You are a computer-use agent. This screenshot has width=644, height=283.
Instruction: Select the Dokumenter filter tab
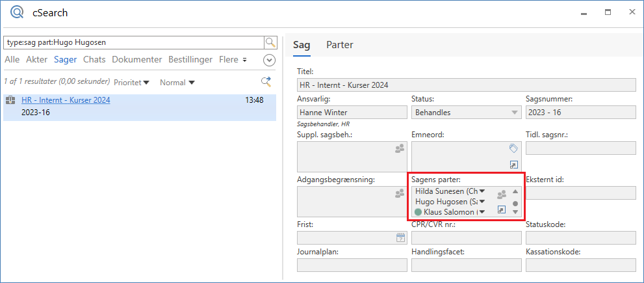click(x=136, y=60)
